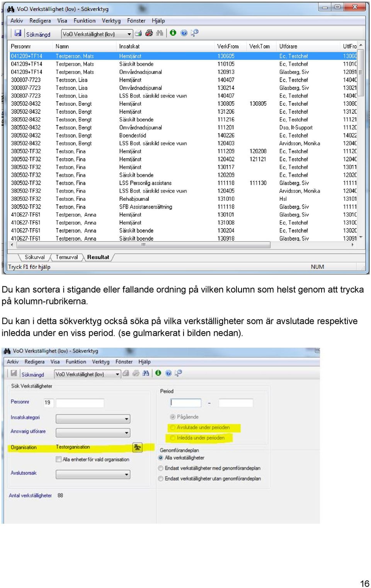Open Redigera menu in the results window
Viewport: 371px width, 588px height.
click(40, 21)
